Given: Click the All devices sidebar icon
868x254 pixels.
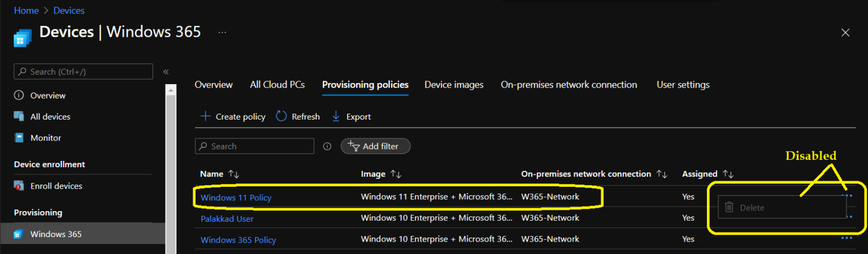Looking at the screenshot, I should pyautogui.click(x=19, y=116).
